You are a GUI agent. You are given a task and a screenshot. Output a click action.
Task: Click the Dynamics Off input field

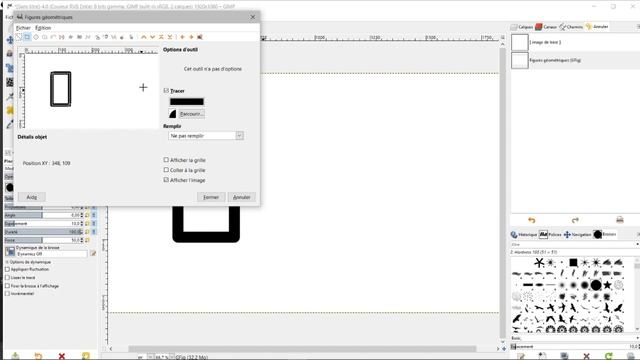click(51, 254)
